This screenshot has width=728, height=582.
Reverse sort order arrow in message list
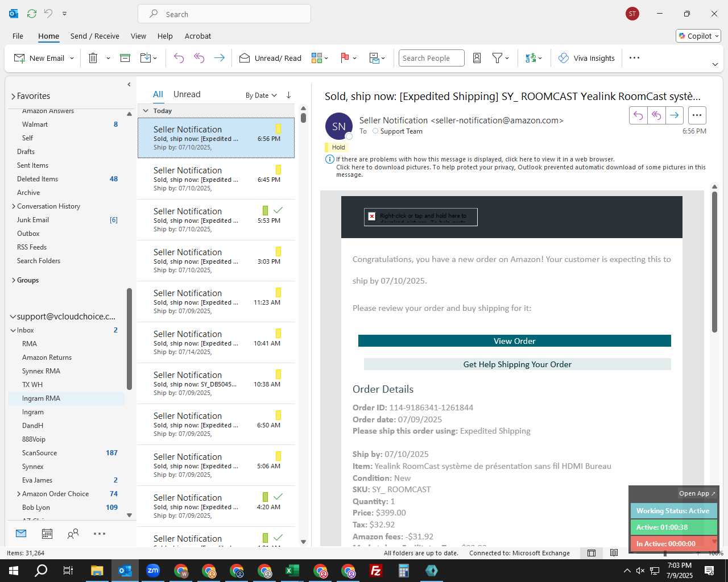coord(288,95)
